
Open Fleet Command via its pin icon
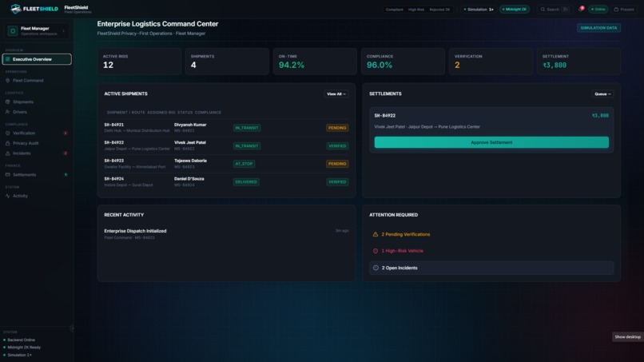click(7, 81)
